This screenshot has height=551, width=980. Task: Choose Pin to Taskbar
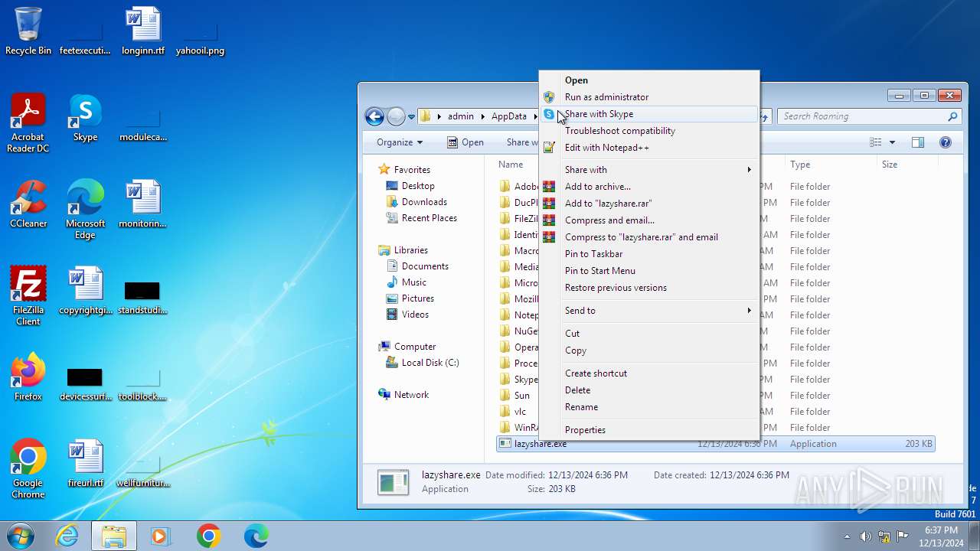click(649, 254)
